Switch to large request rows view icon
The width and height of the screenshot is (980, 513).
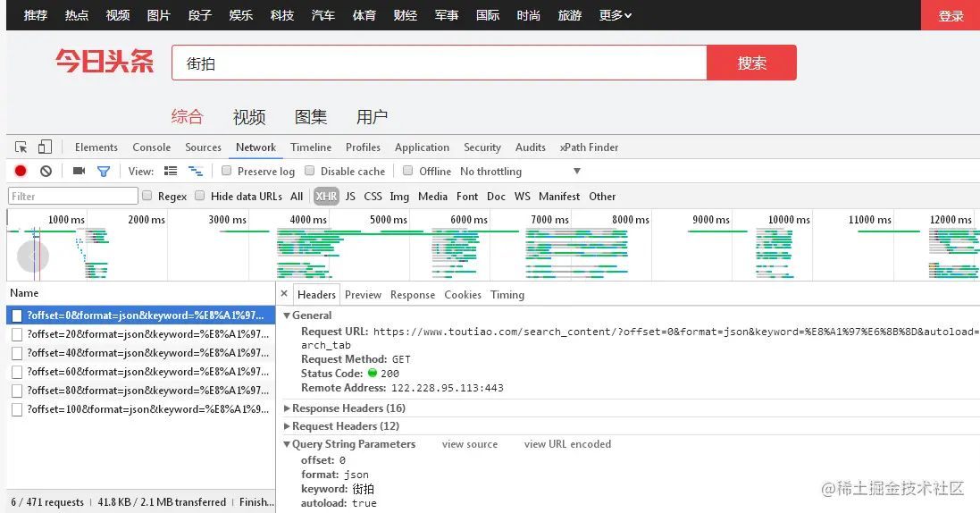[171, 171]
